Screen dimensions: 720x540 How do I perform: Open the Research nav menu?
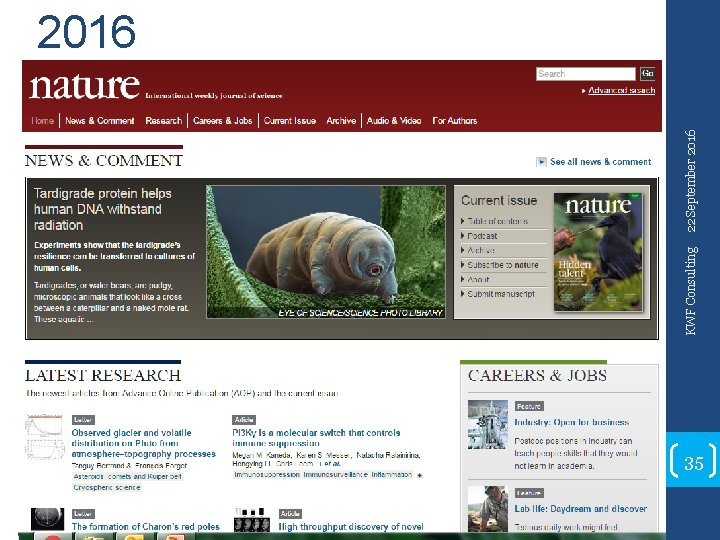click(x=164, y=121)
